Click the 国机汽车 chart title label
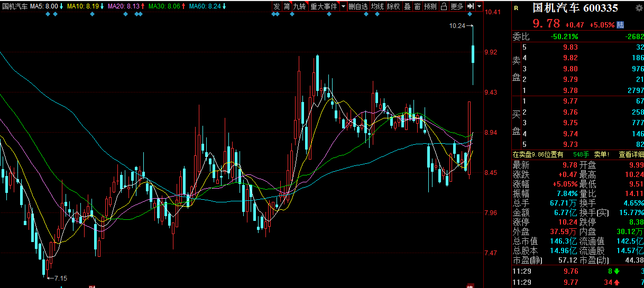 pyautogui.click(x=14, y=6)
